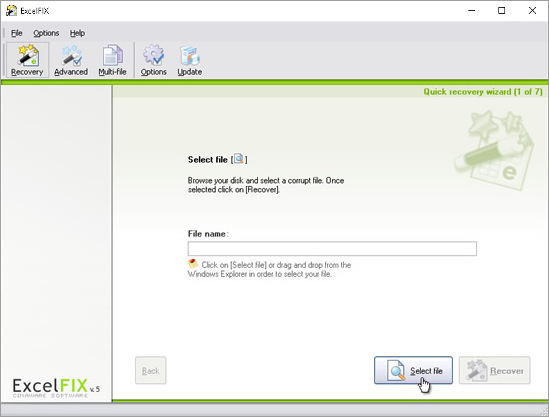
Task: Open the Help menu
Action: (77, 33)
